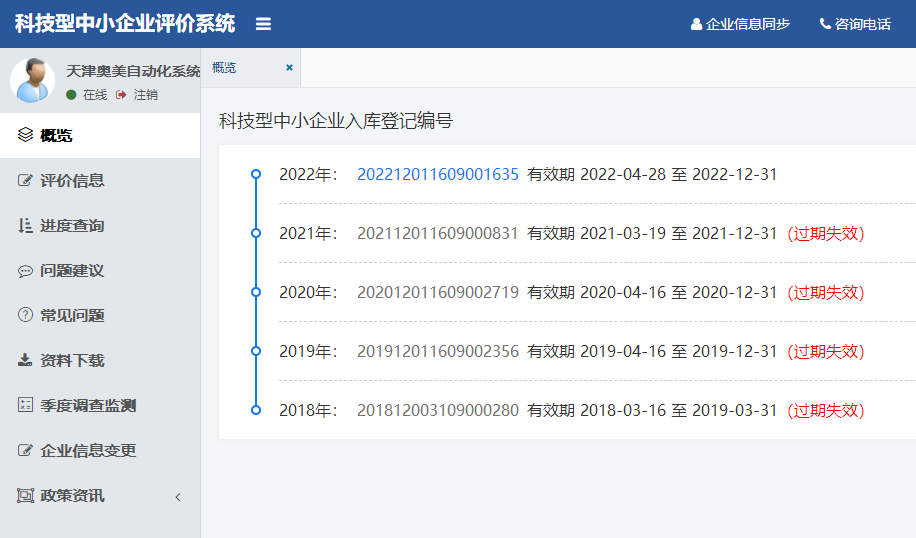Viewport: 916px width, 538px height.
Task: Click the 2020 registration number 202012011609002719
Action: pyautogui.click(x=437, y=292)
